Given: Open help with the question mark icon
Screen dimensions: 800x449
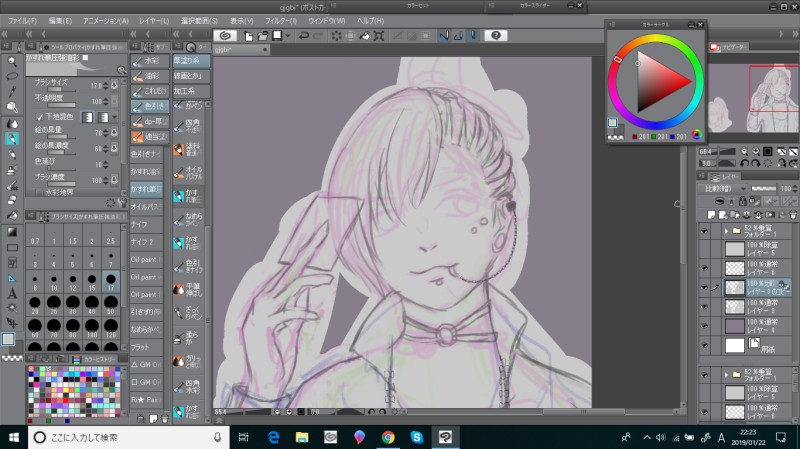Looking at the screenshot, I should tap(496, 36).
